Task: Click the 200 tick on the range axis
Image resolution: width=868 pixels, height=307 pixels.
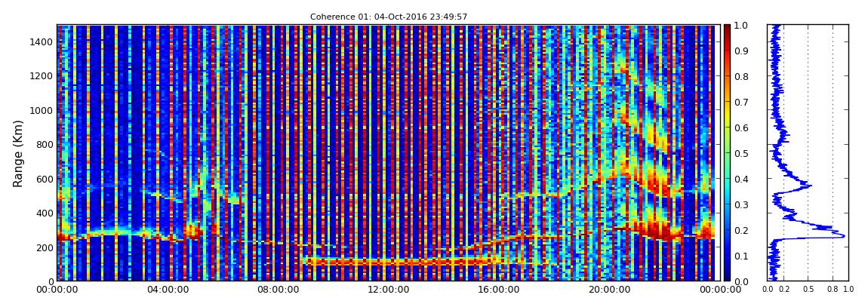Action: [x=43, y=247]
